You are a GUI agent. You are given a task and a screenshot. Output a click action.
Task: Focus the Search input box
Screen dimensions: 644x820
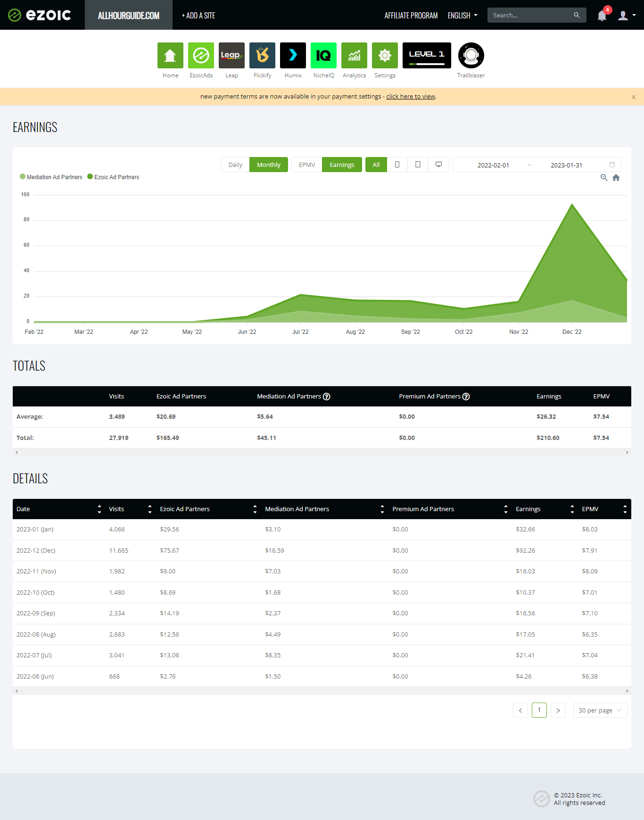(531, 15)
